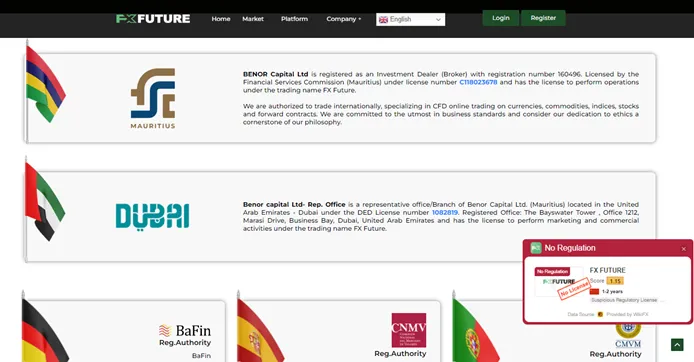Viewport: 694px width, 362px height.
Task: Click the green back-to-top arrow button
Action: [677, 345]
